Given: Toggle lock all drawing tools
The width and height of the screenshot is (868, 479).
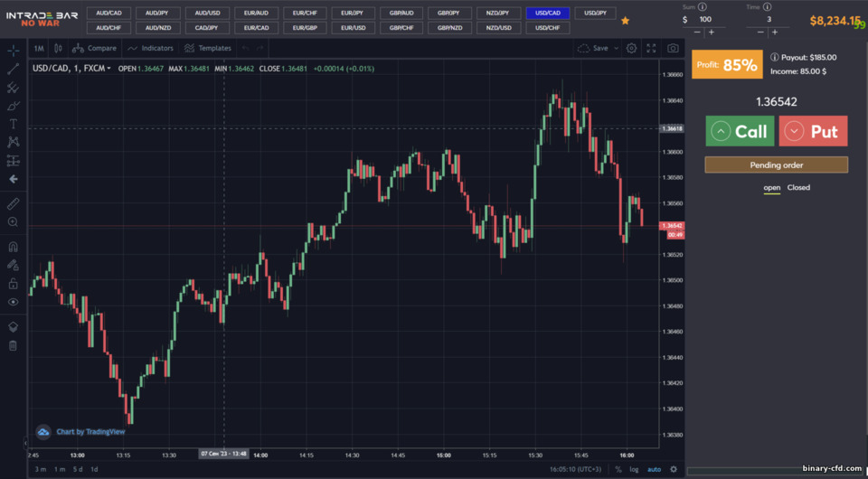Looking at the screenshot, I should 14,284.
